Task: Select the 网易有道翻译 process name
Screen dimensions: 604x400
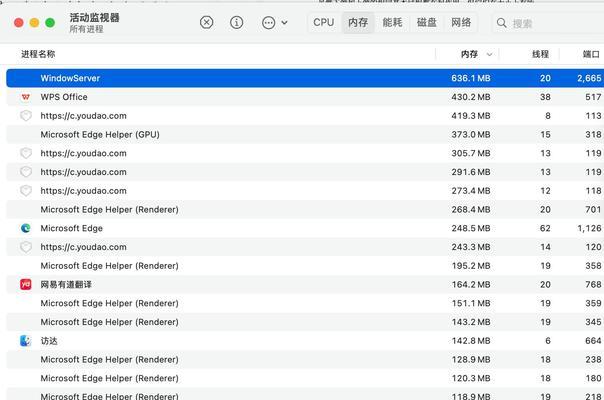Action: (x=66, y=284)
